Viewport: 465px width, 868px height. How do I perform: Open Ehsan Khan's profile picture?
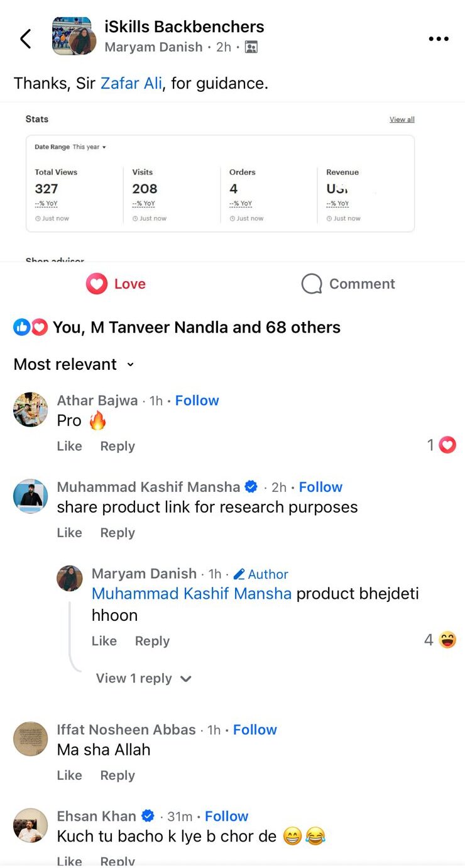(30, 825)
